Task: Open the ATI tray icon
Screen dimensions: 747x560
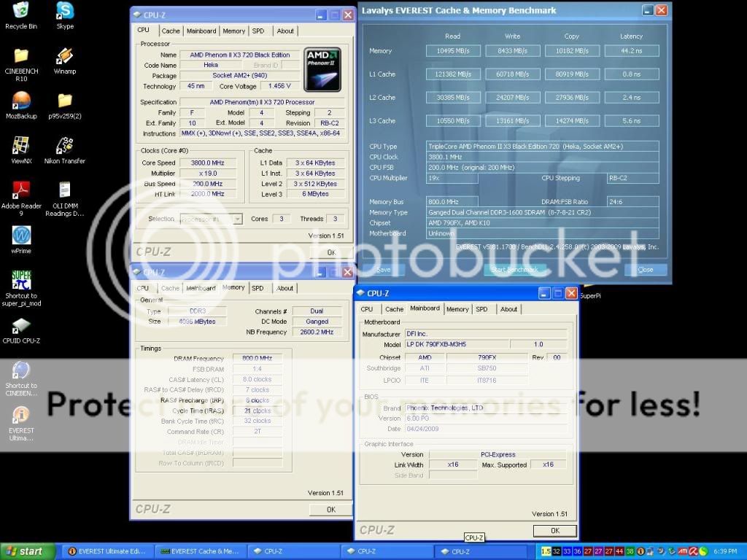Action: [683, 551]
